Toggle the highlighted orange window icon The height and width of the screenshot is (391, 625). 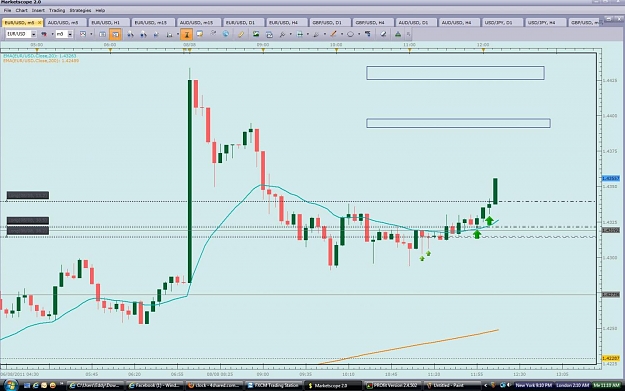coord(115,34)
